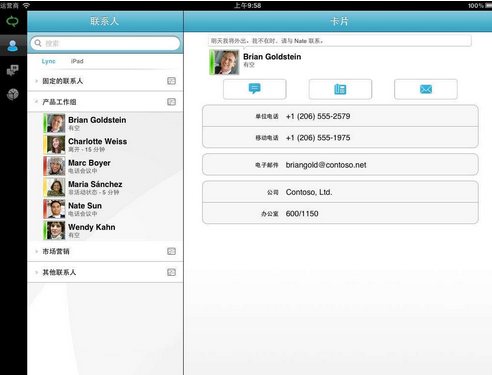Tap the Wi-Fi status bar icon

click(x=26, y=5)
